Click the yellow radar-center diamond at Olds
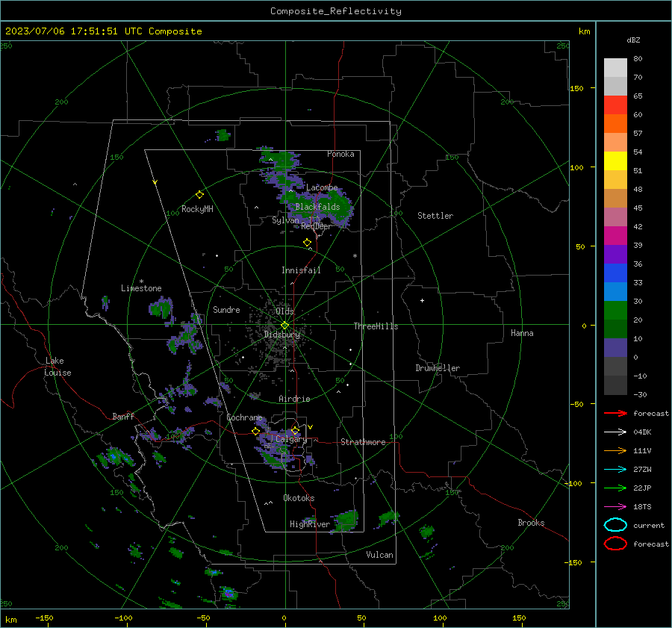The width and height of the screenshot is (672, 628). click(x=285, y=325)
